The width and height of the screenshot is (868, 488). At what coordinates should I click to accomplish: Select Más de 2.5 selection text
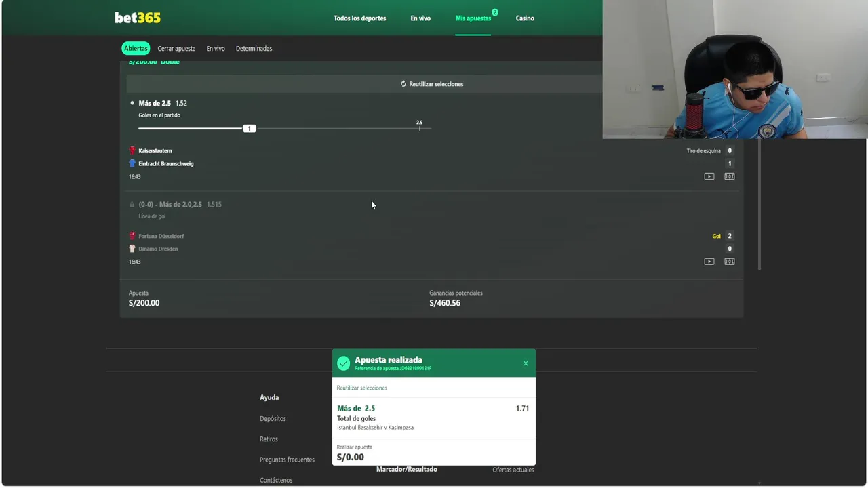pyautogui.click(x=155, y=103)
